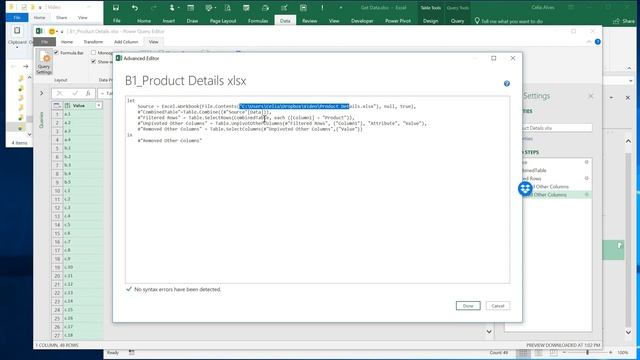Click Share button in Excel
Viewport: 640px width, 360px height.
tap(624, 21)
